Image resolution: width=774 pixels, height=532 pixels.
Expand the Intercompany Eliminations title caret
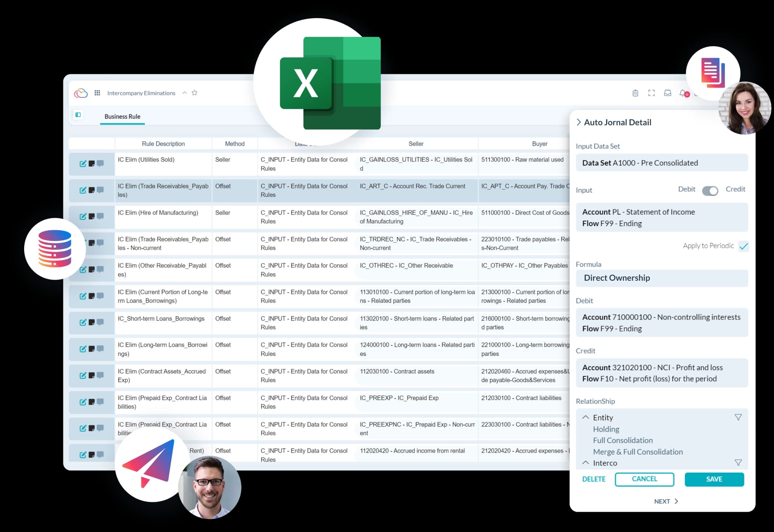[184, 93]
